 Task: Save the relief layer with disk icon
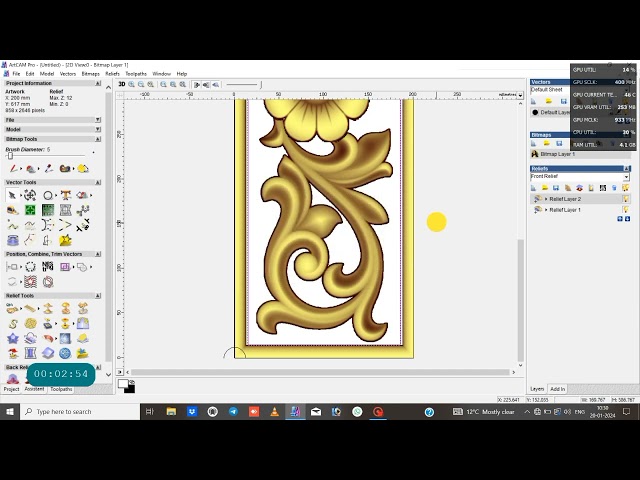click(x=556, y=188)
